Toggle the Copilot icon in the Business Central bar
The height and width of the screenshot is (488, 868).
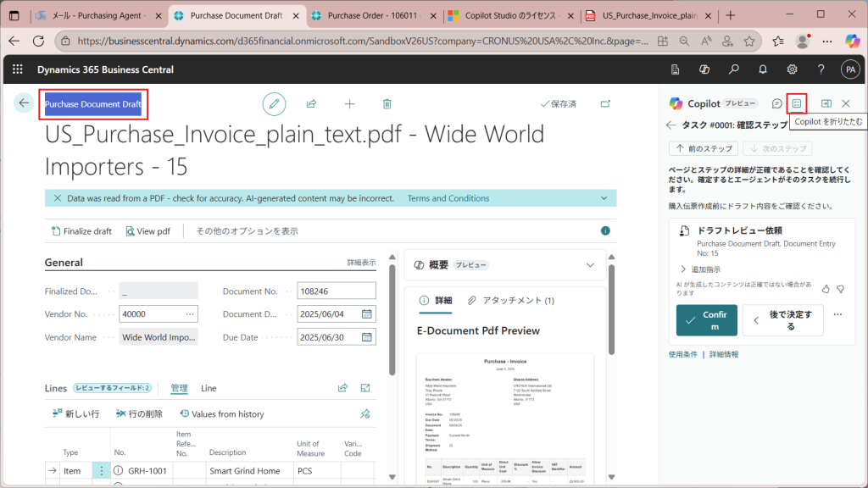tap(704, 69)
